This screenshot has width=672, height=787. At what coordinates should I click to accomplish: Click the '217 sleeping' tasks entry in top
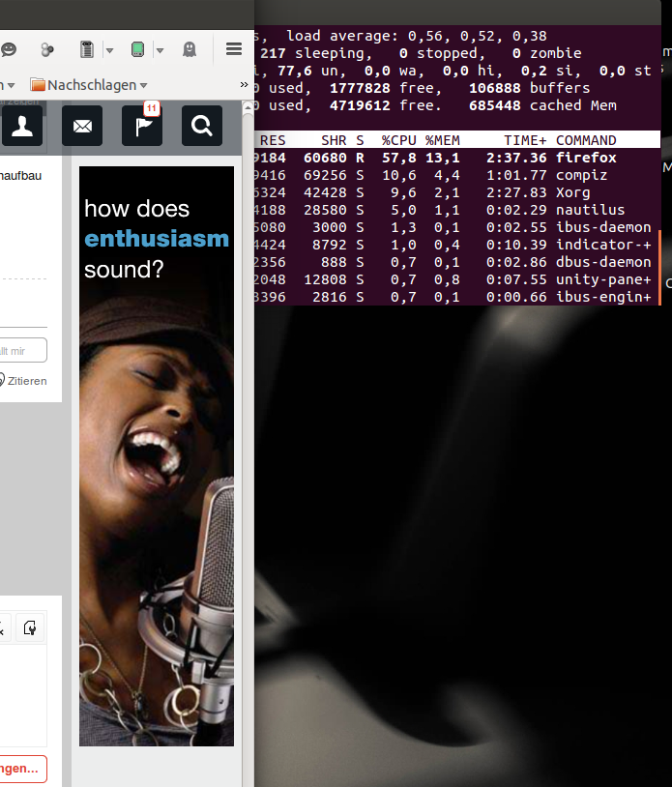(315, 53)
